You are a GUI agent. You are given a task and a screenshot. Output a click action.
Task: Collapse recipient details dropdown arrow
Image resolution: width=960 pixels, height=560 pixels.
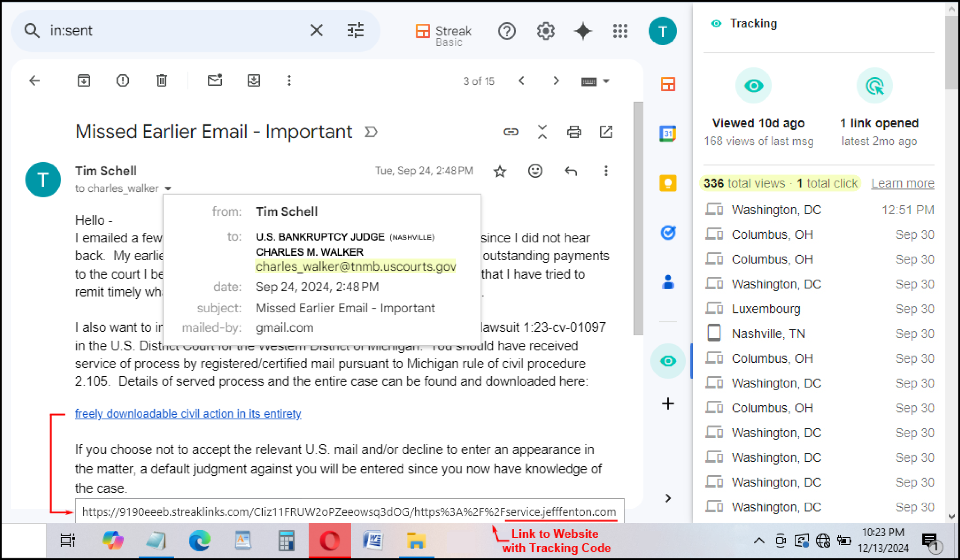pos(168,188)
